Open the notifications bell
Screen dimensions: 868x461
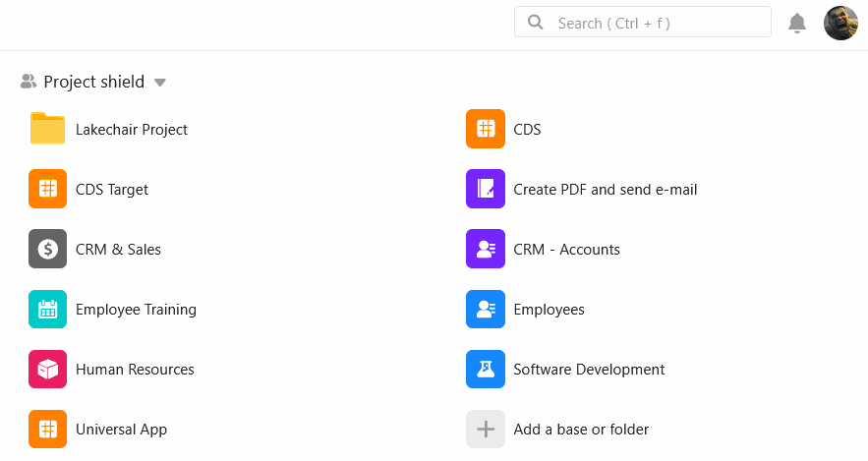797,23
